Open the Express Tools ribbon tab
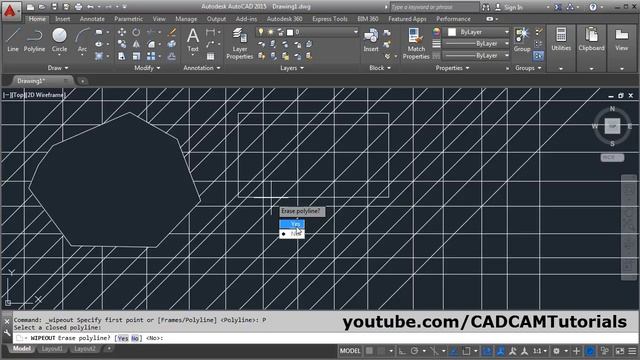The image size is (640, 360). click(x=330, y=19)
